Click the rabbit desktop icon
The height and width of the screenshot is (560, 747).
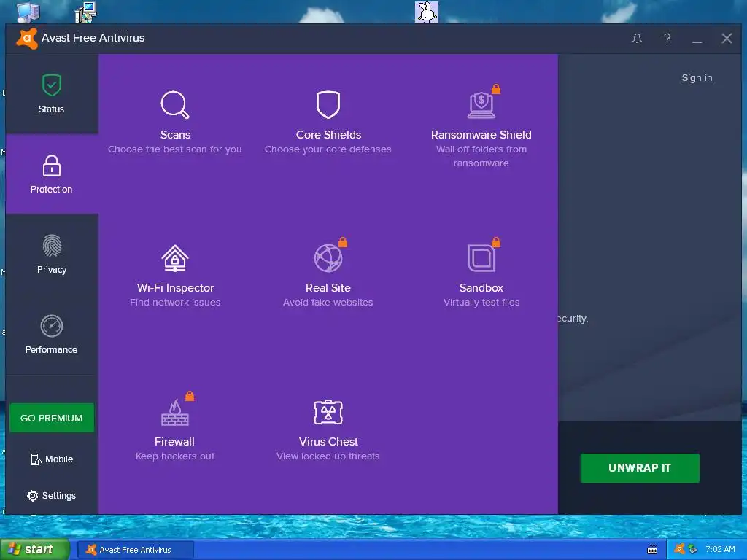426,12
